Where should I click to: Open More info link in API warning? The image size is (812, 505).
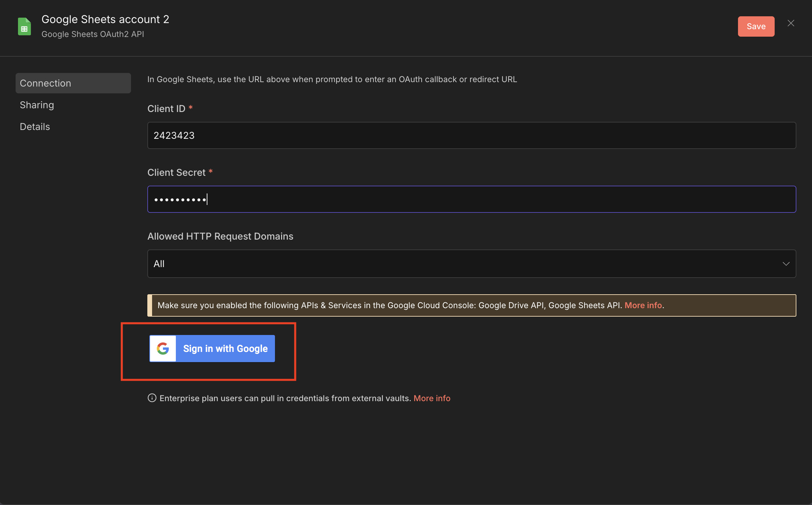tap(643, 305)
